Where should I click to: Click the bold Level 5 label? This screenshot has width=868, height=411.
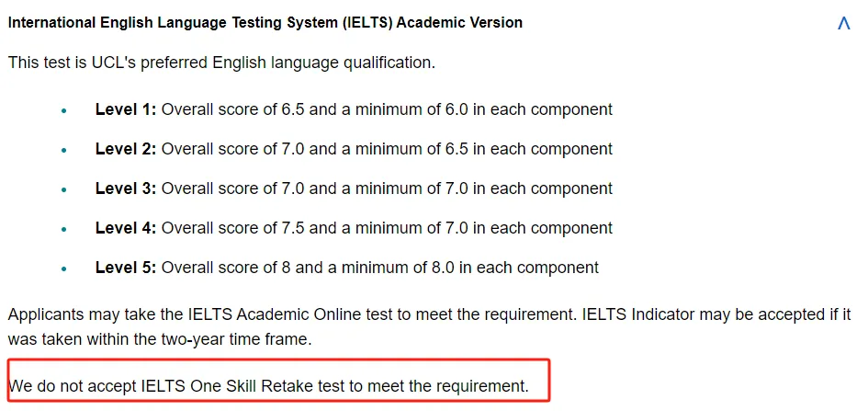click(126, 268)
